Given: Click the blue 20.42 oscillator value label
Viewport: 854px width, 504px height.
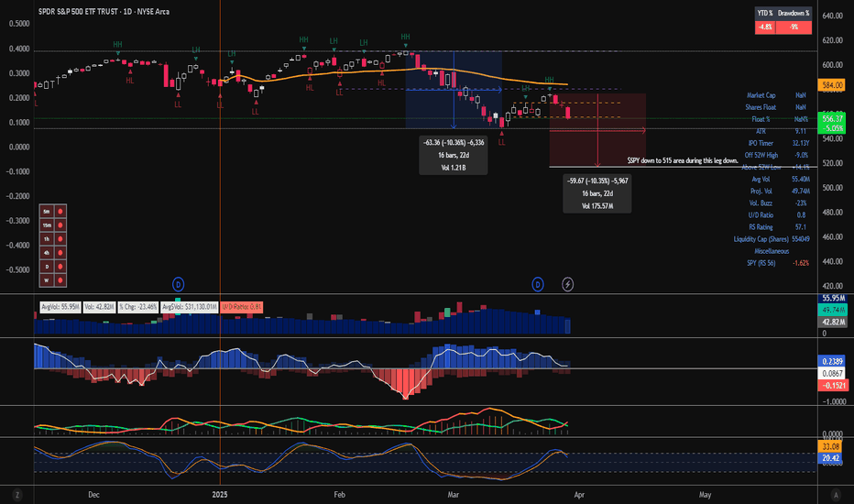Looking at the screenshot, I should (x=830, y=458).
